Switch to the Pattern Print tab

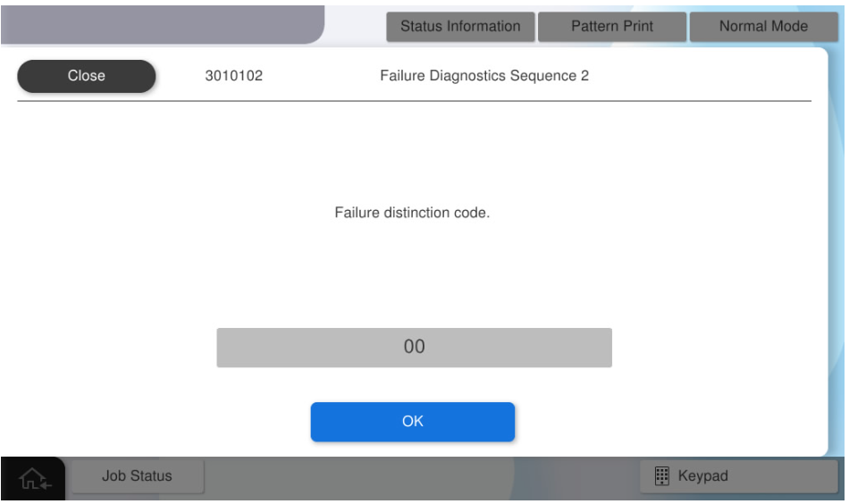(x=611, y=27)
